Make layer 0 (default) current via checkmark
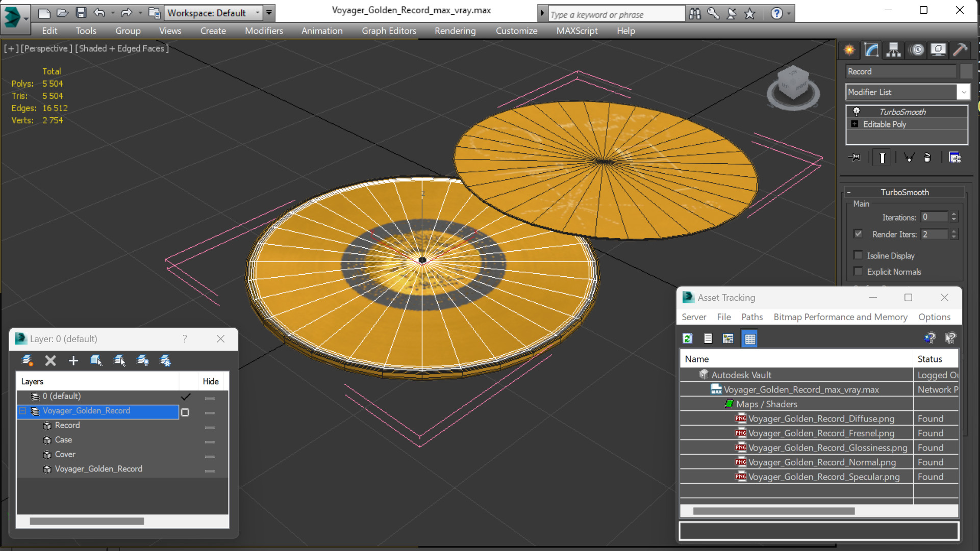 coord(185,397)
